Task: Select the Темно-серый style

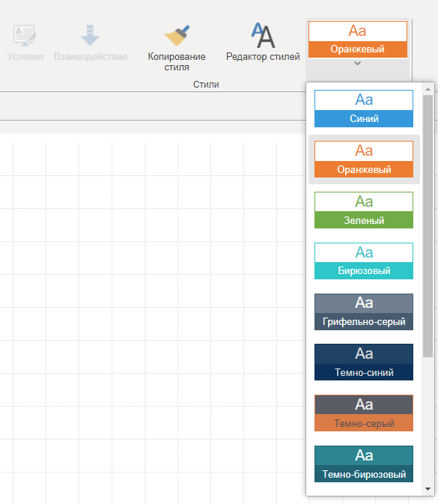Action: point(364,413)
